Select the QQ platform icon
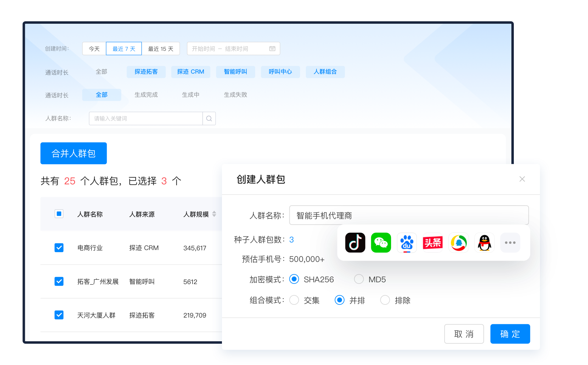Screen dimensions: 588x365 [484, 242]
